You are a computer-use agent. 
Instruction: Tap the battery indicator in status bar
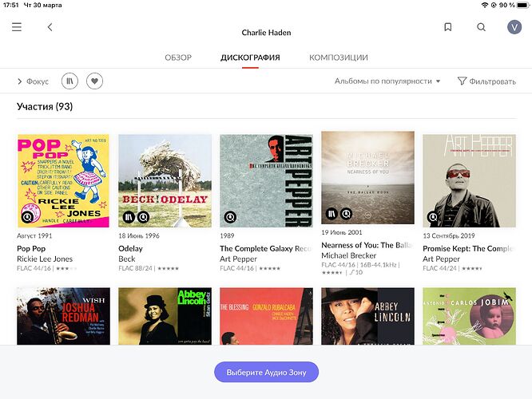click(522, 5)
